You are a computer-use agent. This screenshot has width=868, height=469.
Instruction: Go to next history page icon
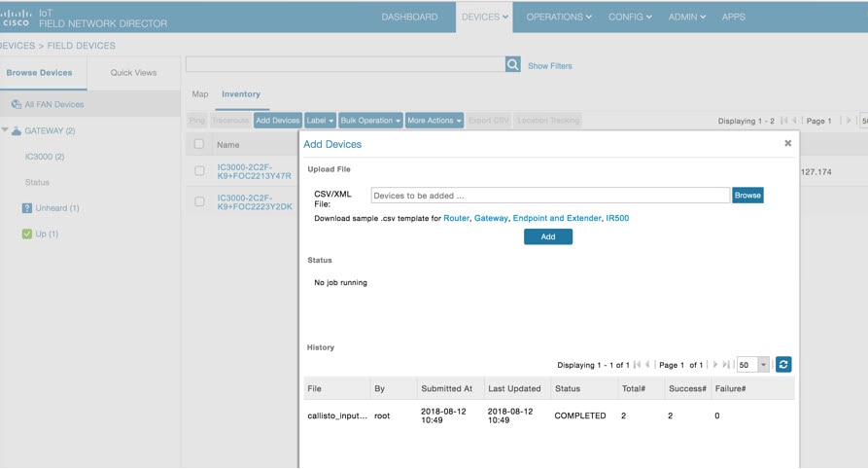click(x=715, y=364)
